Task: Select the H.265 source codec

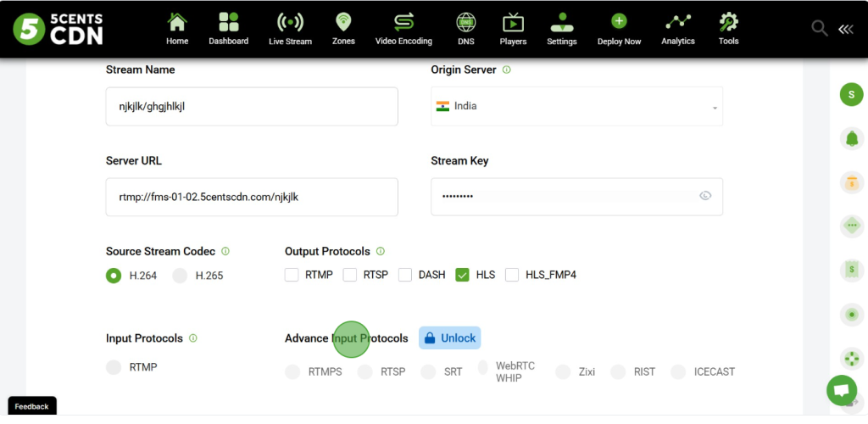Action: tap(180, 276)
